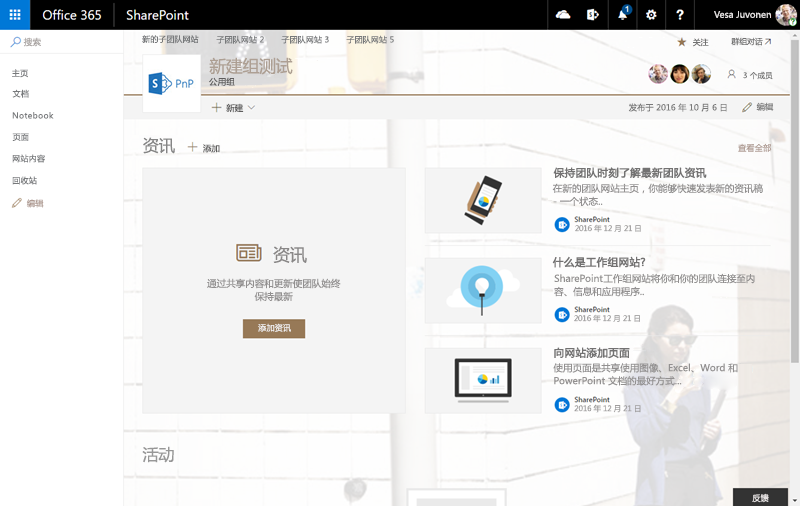Click the 公用组 label
800x507 pixels.
coord(221,82)
